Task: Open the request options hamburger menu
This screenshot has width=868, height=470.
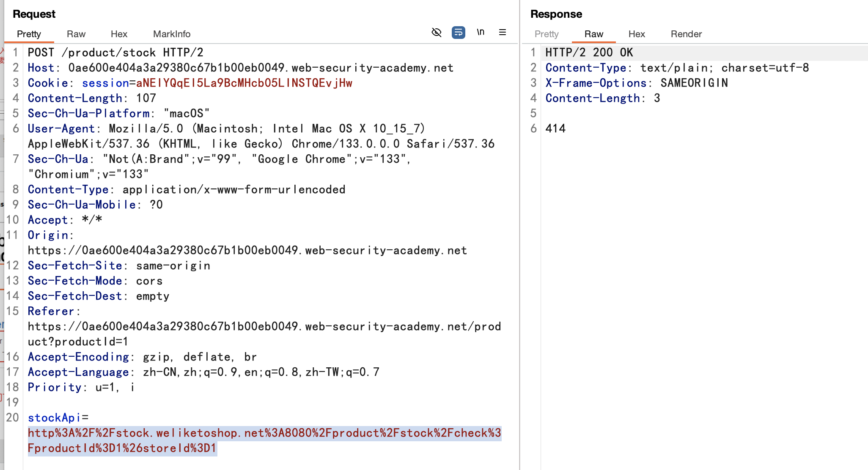Action: point(503,33)
